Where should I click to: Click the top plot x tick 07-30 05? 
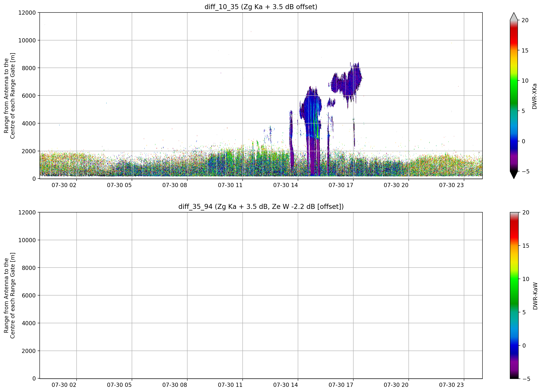[x=119, y=185]
